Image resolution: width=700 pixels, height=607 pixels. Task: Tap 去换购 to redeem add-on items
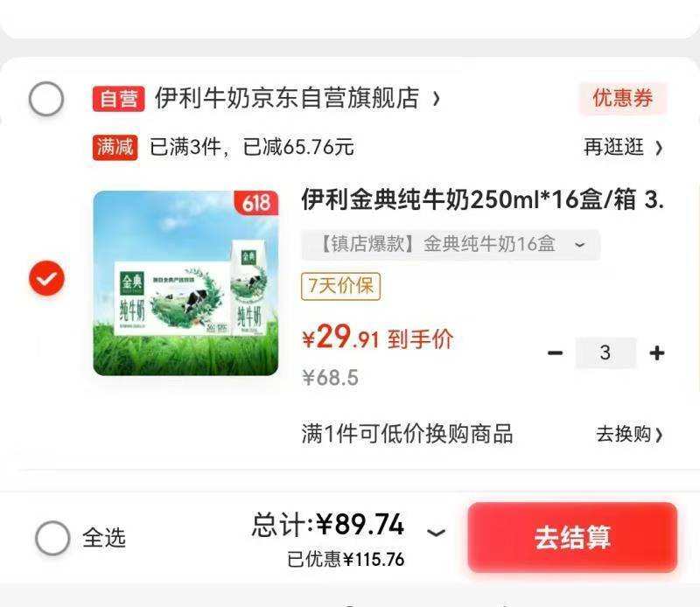tap(629, 434)
